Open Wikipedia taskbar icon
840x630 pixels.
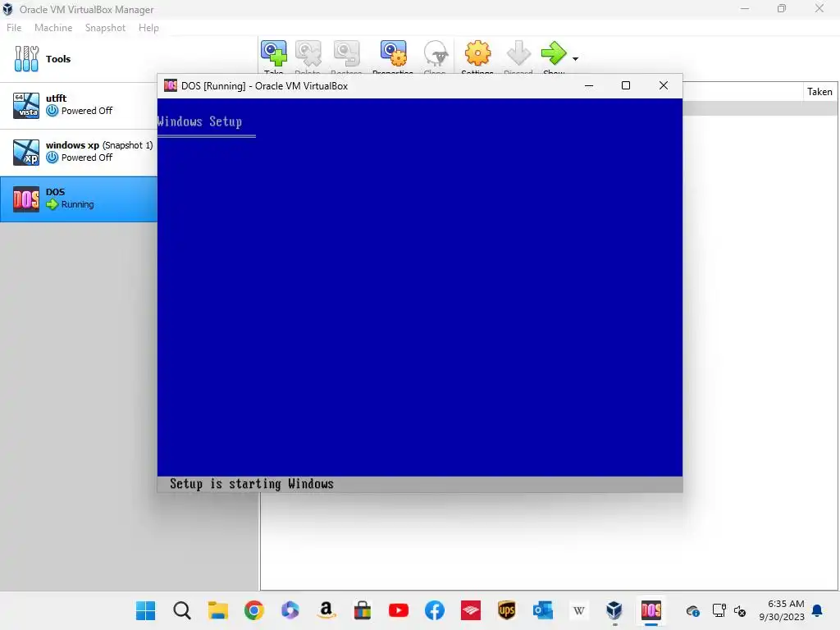point(578,610)
